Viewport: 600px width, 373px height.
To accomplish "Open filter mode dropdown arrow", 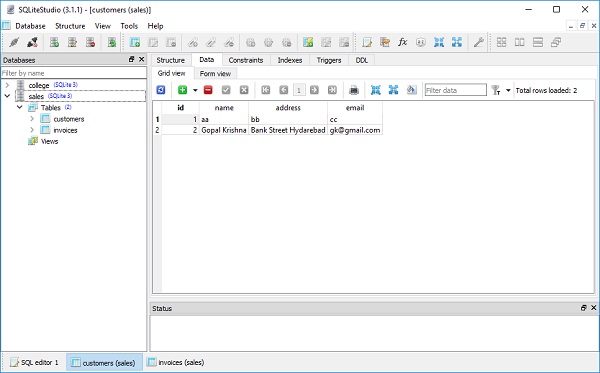I will 508,90.
